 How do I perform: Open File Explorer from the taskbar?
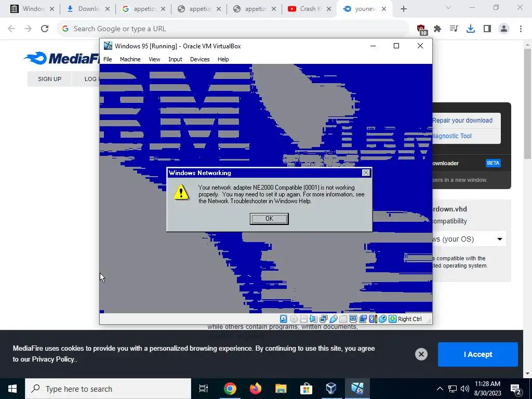pos(281,389)
